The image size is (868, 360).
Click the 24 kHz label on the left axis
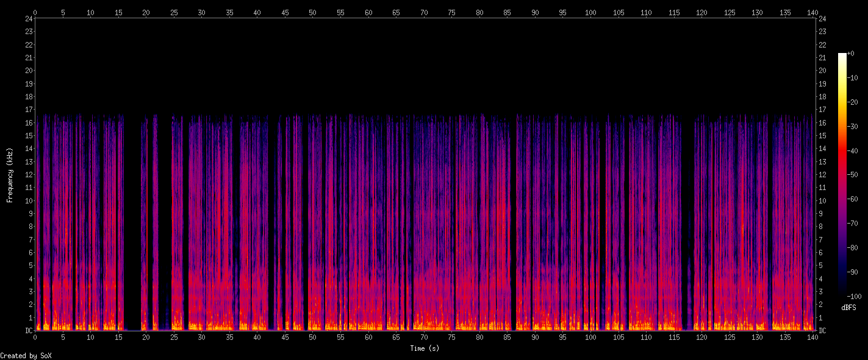tap(28, 18)
